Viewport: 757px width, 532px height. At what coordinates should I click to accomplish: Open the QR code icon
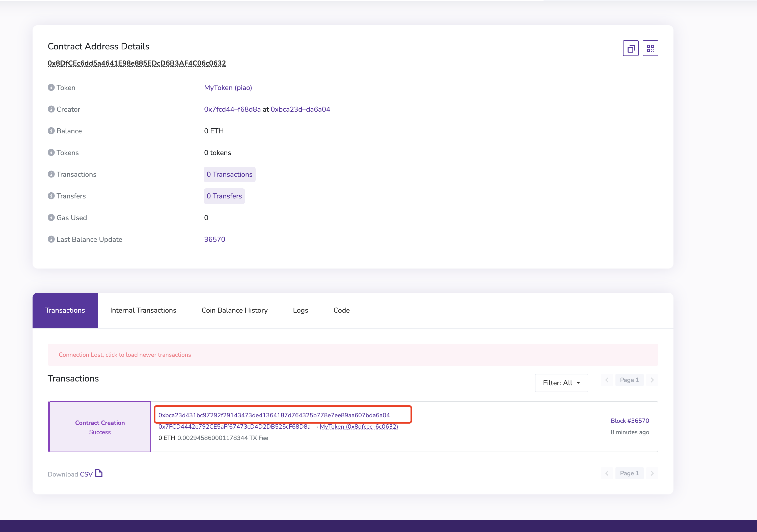tap(650, 48)
